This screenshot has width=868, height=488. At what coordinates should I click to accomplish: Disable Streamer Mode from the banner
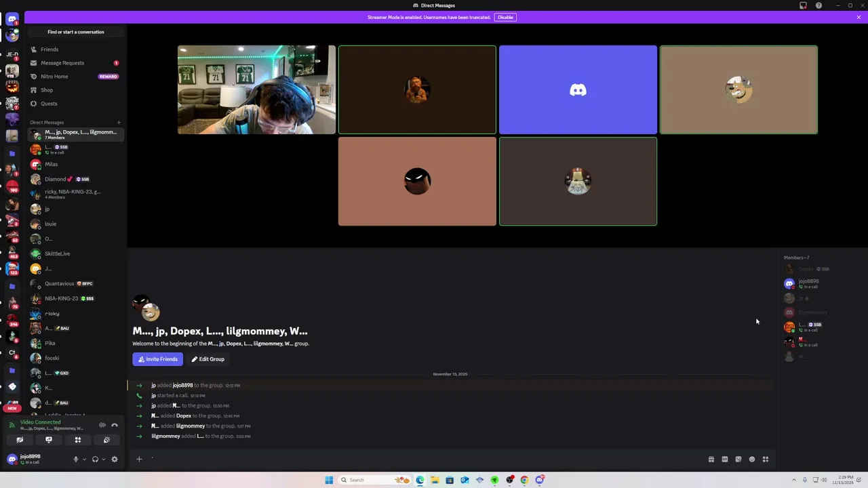coord(505,17)
